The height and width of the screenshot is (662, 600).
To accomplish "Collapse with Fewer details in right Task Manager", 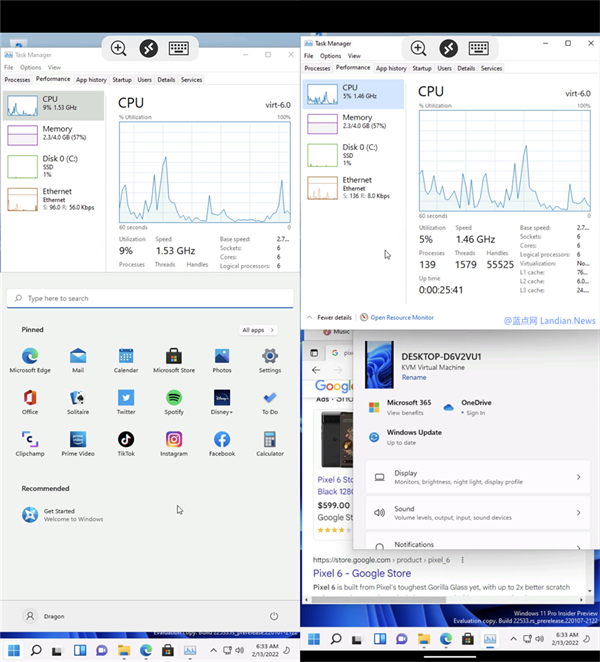I will point(329,317).
